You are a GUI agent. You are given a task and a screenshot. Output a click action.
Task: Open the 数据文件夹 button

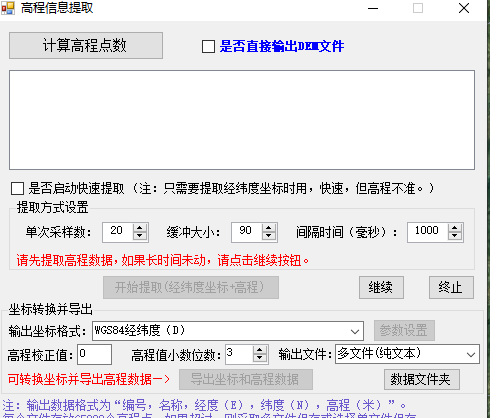(x=422, y=379)
